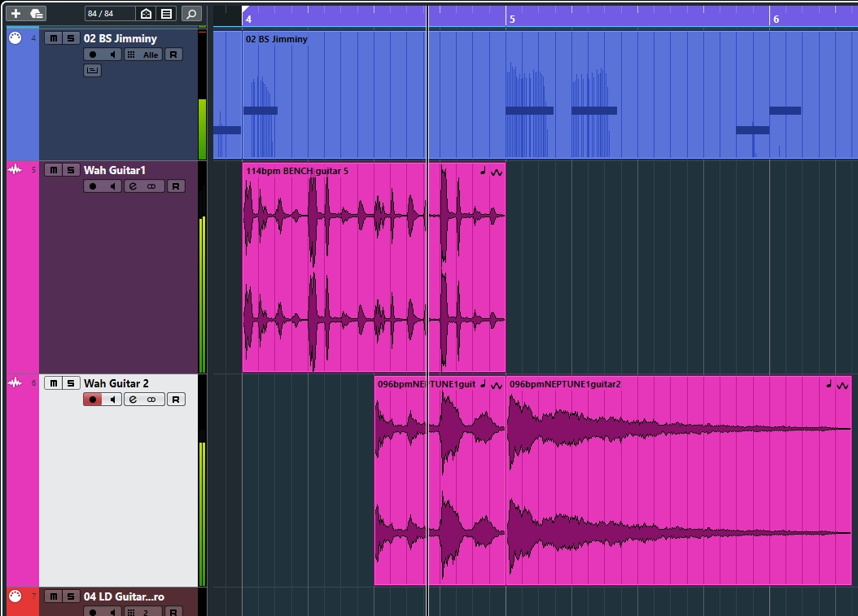Toggle monitor speaker on Wah Guitar 2
Viewport: 858px width, 616px height.
pyautogui.click(x=113, y=400)
